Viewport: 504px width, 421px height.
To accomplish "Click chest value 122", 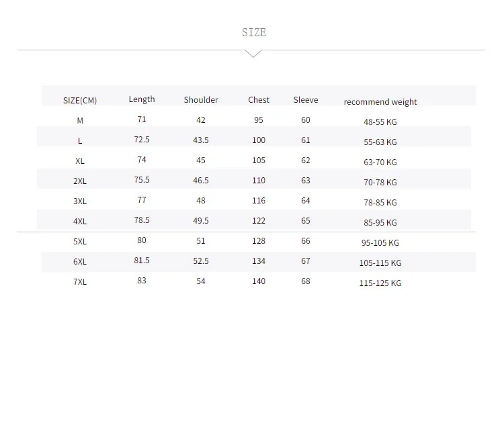I will pyautogui.click(x=259, y=221).
